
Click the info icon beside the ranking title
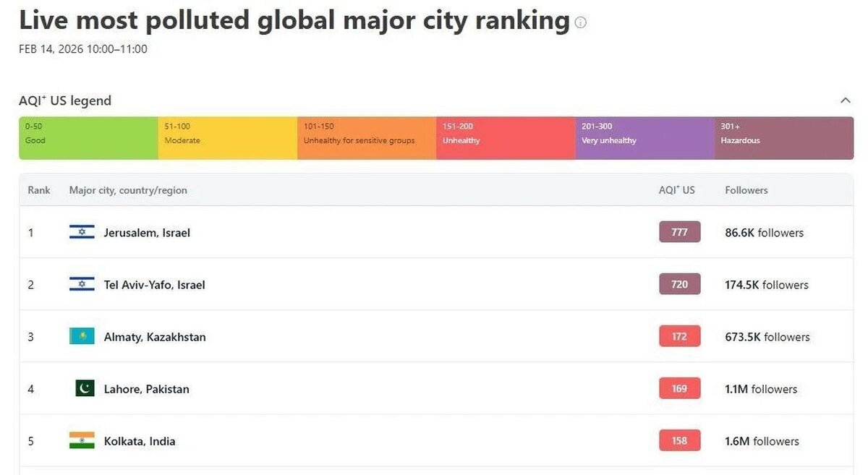coord(581,22)
